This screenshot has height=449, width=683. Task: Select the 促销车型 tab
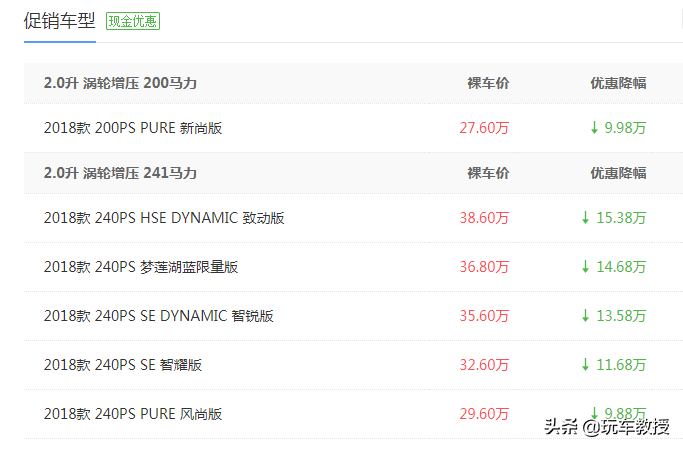[x=60, y=21]
